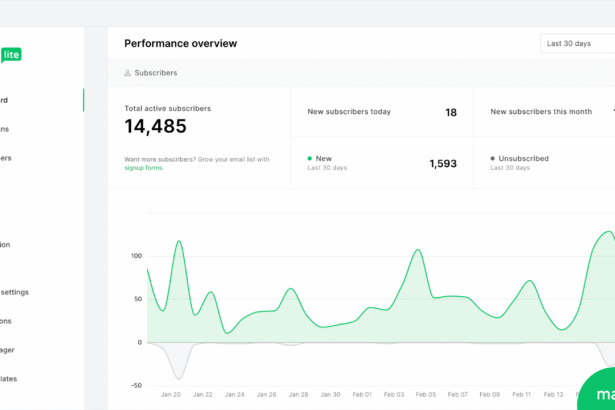Click the value 18 for new subscribers today
The image size is (615, 410).
(451, 113)
